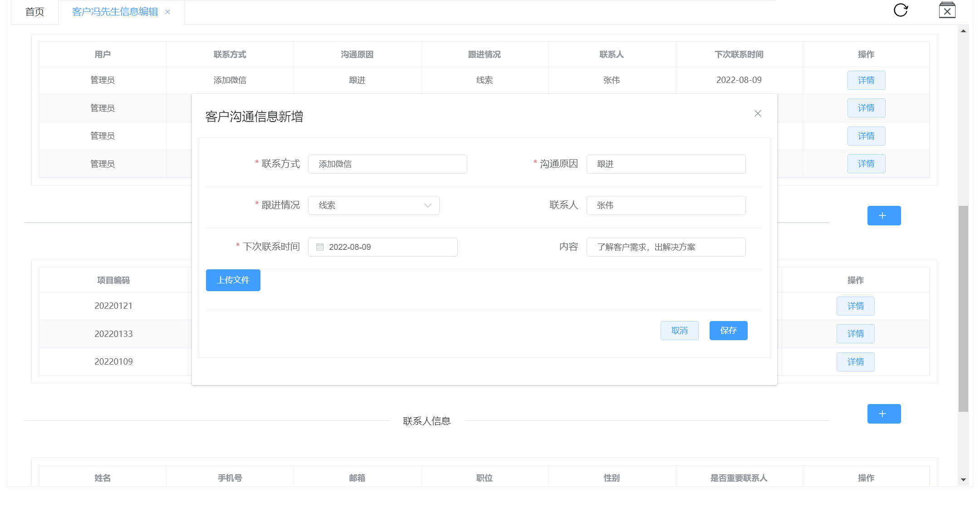Close the 客户沟通信息新增 dialog with X
Screen dimensions: 980x507
758,113
